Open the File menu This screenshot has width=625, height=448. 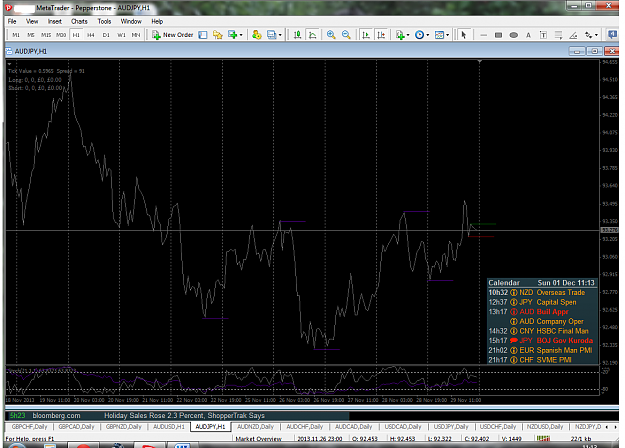click(x=12, y=22)
